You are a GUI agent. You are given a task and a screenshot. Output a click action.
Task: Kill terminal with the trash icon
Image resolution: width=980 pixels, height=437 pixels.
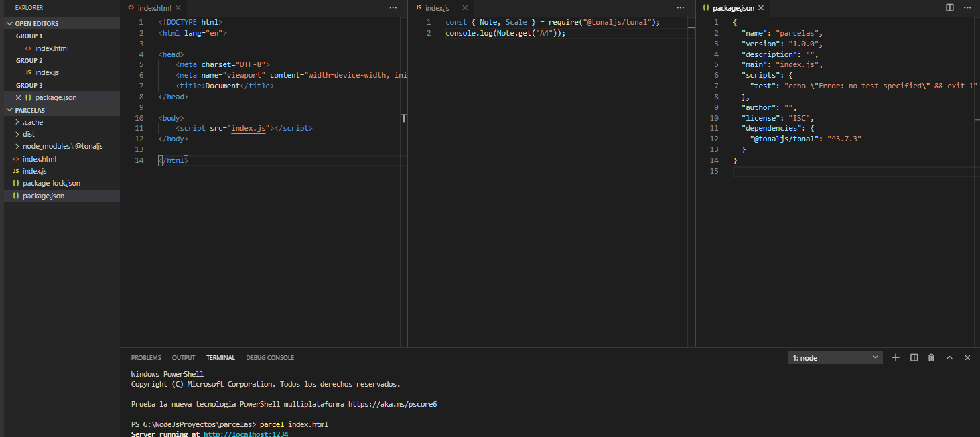931,358
